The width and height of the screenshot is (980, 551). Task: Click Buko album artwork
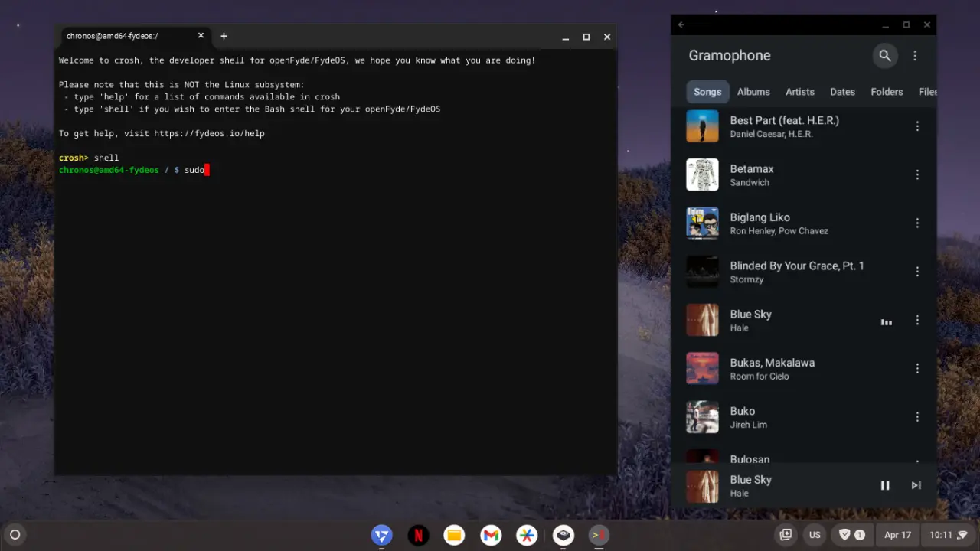tap(702, 417)
